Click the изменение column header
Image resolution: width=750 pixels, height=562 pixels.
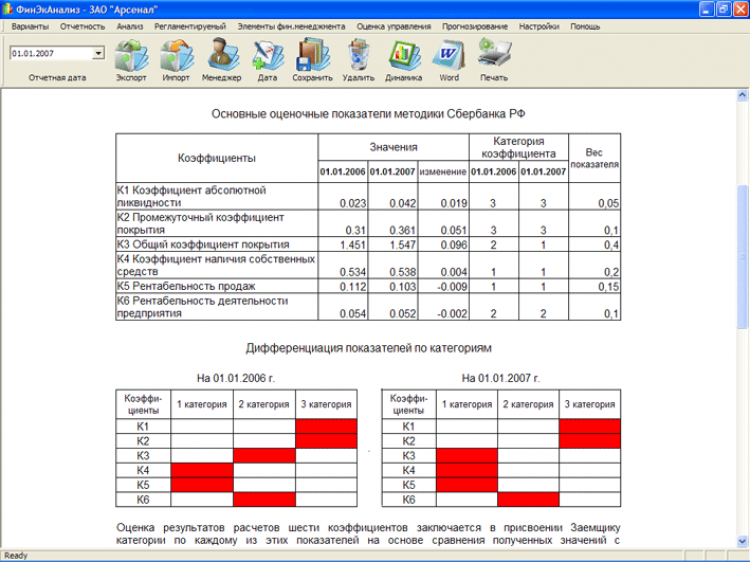pos(443,172)
